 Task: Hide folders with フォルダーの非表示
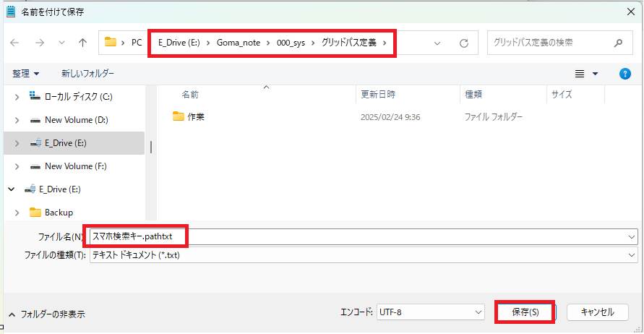tap(46, 314)
